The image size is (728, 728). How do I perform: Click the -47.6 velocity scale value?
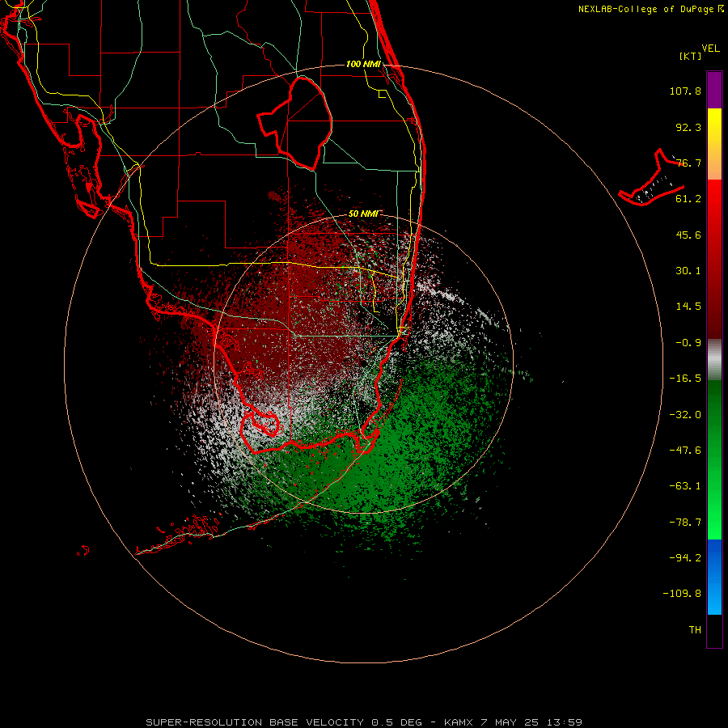coord(685,451)
